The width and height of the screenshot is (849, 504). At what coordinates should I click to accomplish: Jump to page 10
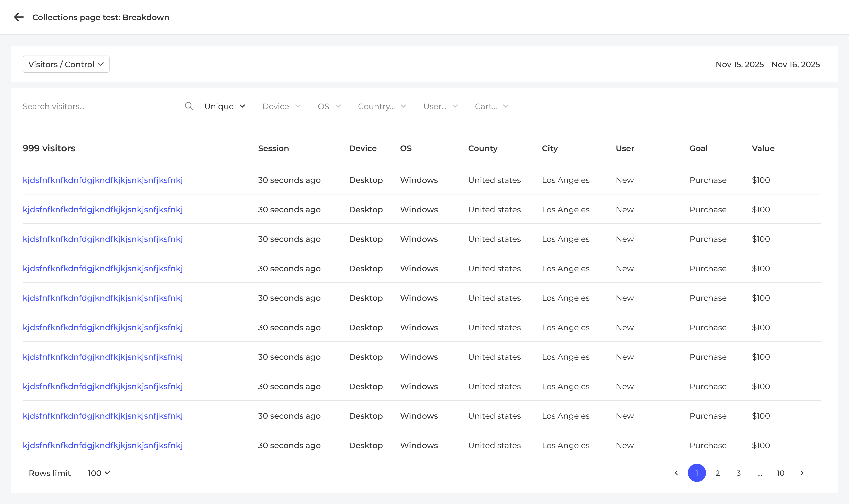click(780, 473)
